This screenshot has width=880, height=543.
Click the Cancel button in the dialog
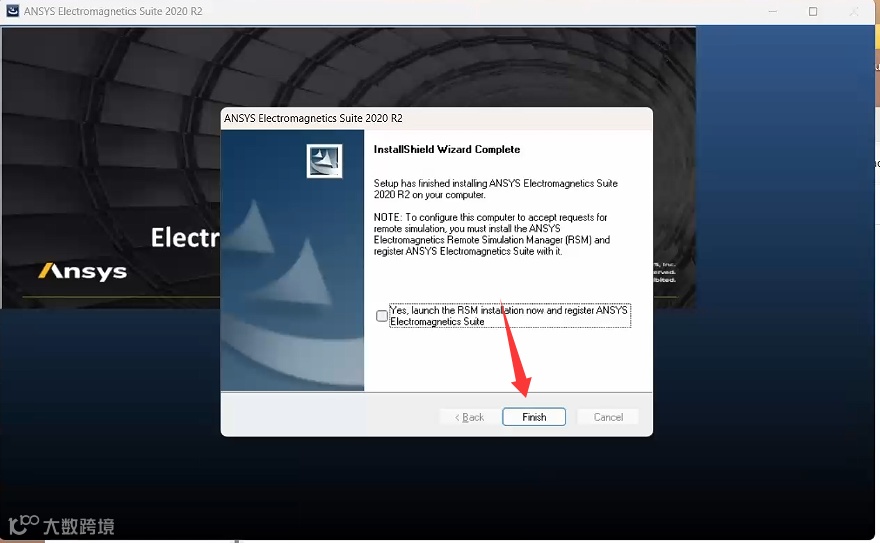tap(608, 417)
